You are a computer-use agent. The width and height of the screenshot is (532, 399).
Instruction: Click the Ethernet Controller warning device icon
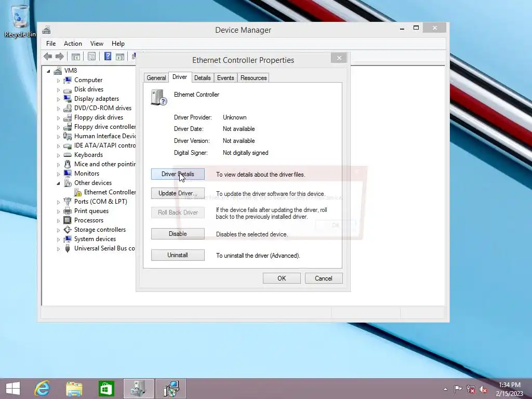click(78, 192)
